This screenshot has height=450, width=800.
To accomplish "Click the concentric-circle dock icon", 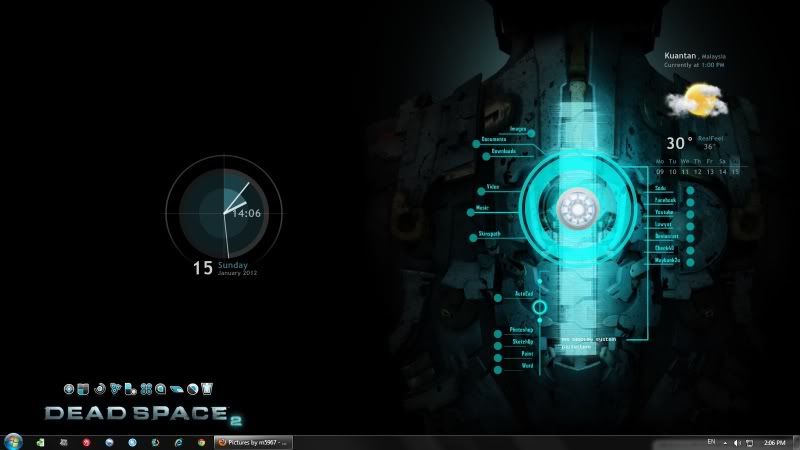I will (69, 389).
